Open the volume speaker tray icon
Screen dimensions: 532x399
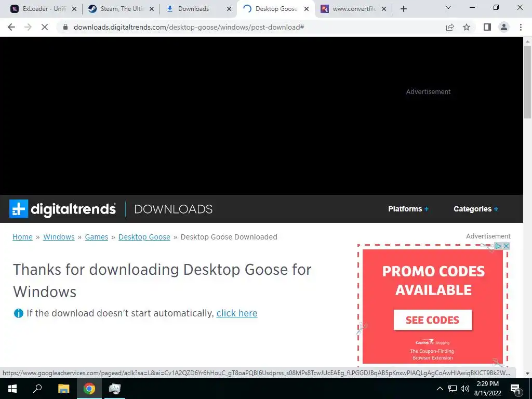tap(465, 389)
